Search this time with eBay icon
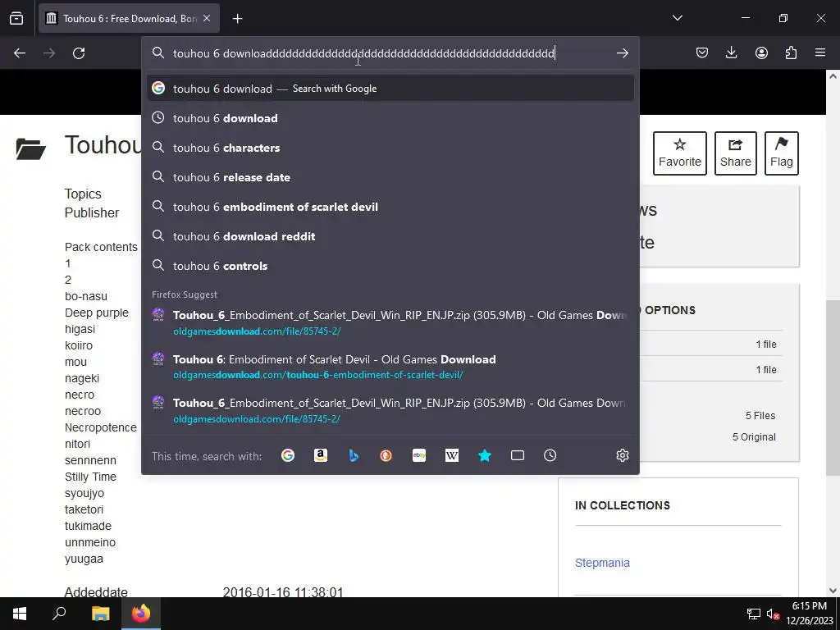This screenshot has width=840, height=630. point(419,455)
